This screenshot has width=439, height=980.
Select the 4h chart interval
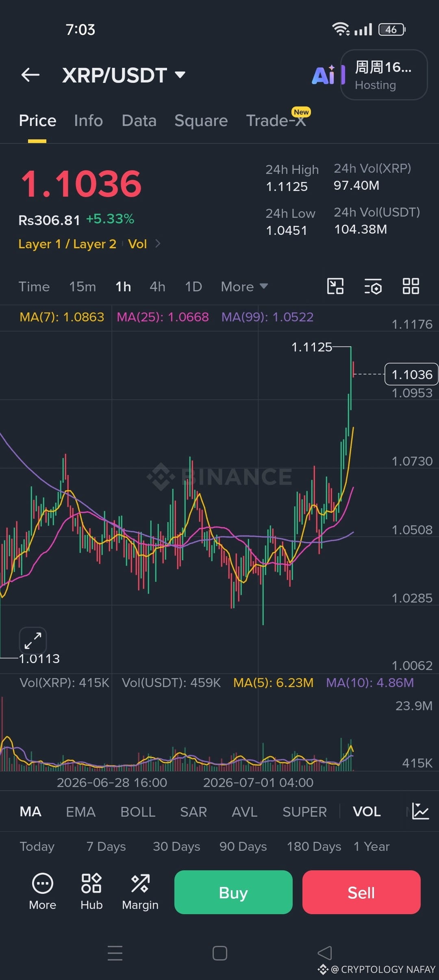point(157,286)
